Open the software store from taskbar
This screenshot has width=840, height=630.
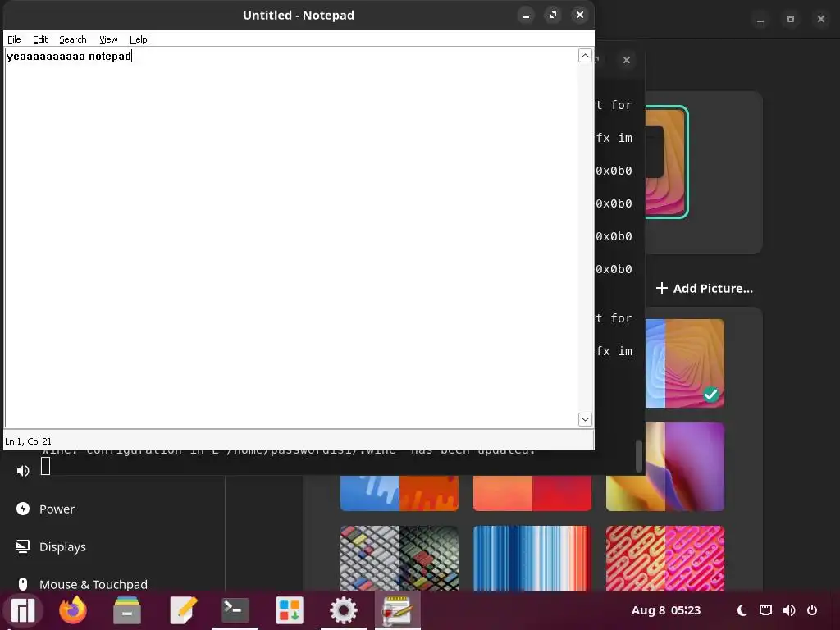pyautogui.click(x=290, y=610)
